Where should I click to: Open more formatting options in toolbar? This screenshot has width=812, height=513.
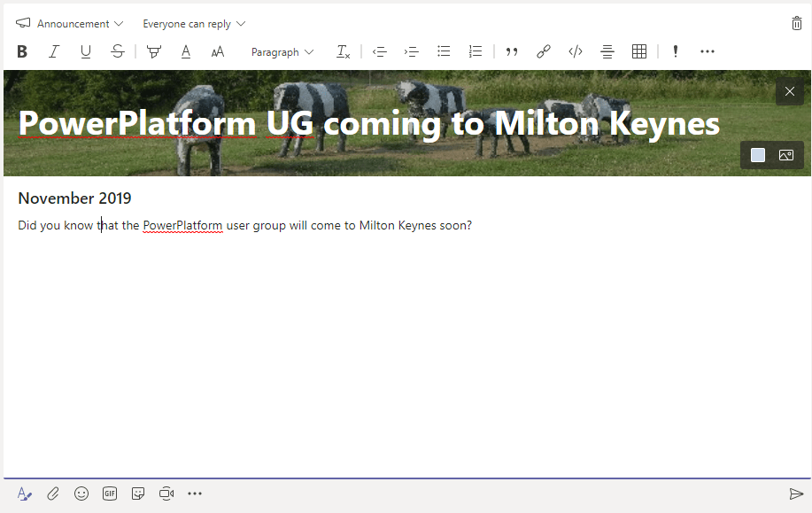(x=708, y=51)
